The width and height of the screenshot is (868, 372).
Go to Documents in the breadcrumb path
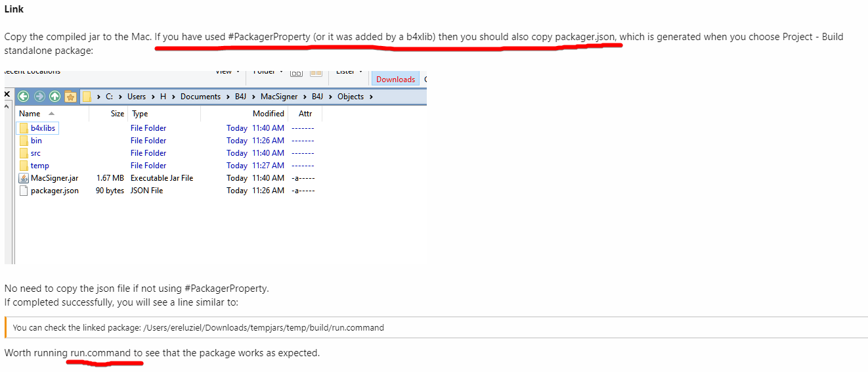[200, 97]
